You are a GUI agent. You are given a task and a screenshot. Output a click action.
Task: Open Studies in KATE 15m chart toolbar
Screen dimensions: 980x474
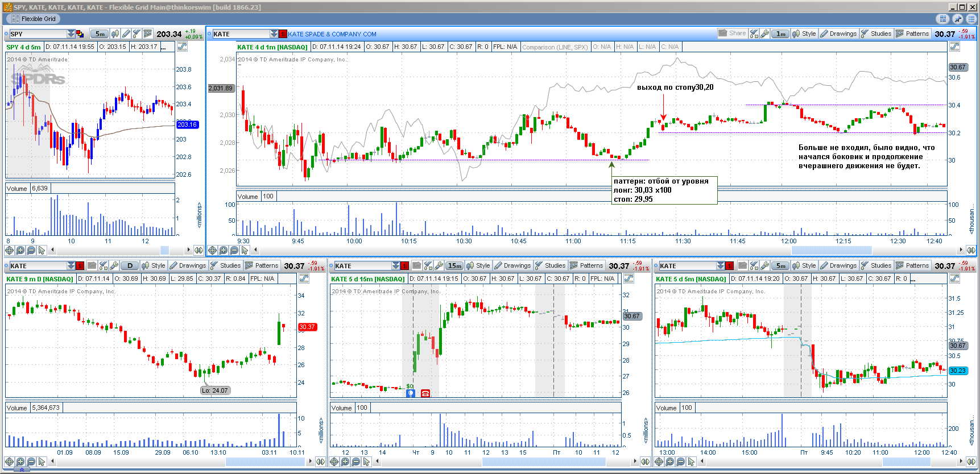(x=550, y=266)
